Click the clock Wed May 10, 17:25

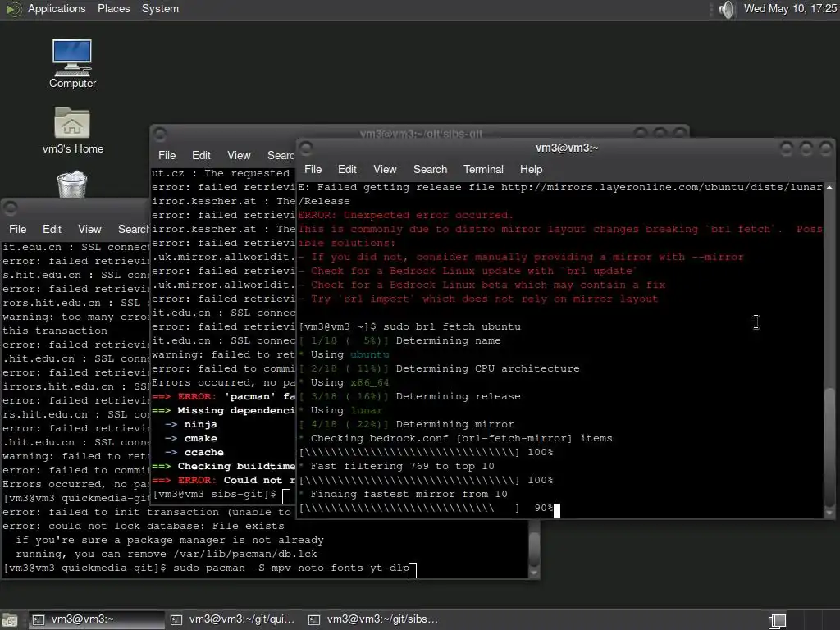pyautogui.click(x=790, y=9)
